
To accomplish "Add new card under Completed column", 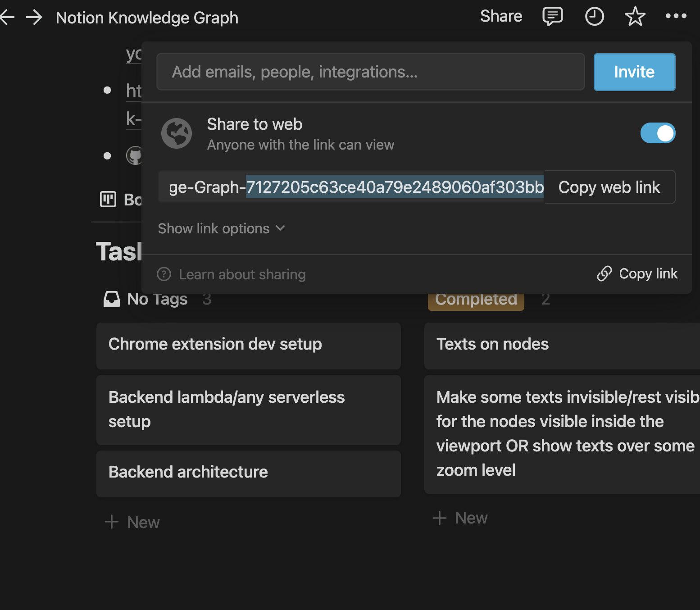I will [460, 518].
